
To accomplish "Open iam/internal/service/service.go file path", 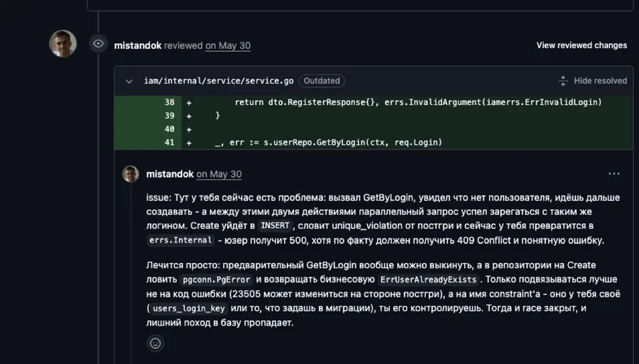I will pyautogui.click(x=219, y=81).
